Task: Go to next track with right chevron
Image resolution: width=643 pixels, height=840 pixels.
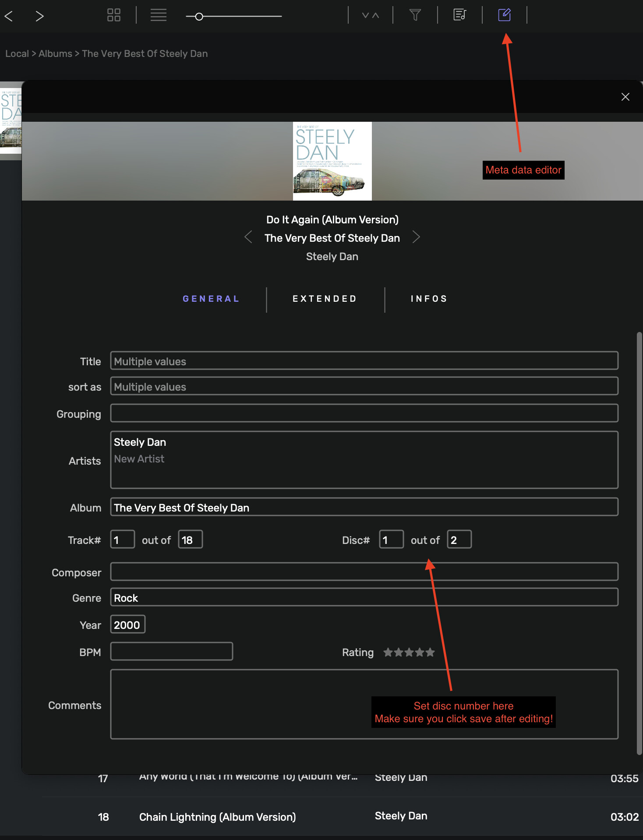Action: coord(416,237)
